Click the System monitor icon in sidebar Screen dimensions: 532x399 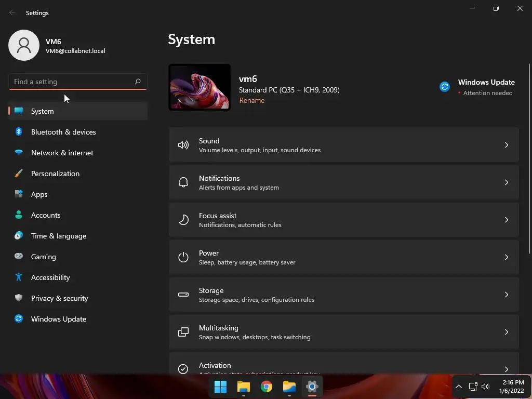19,111
